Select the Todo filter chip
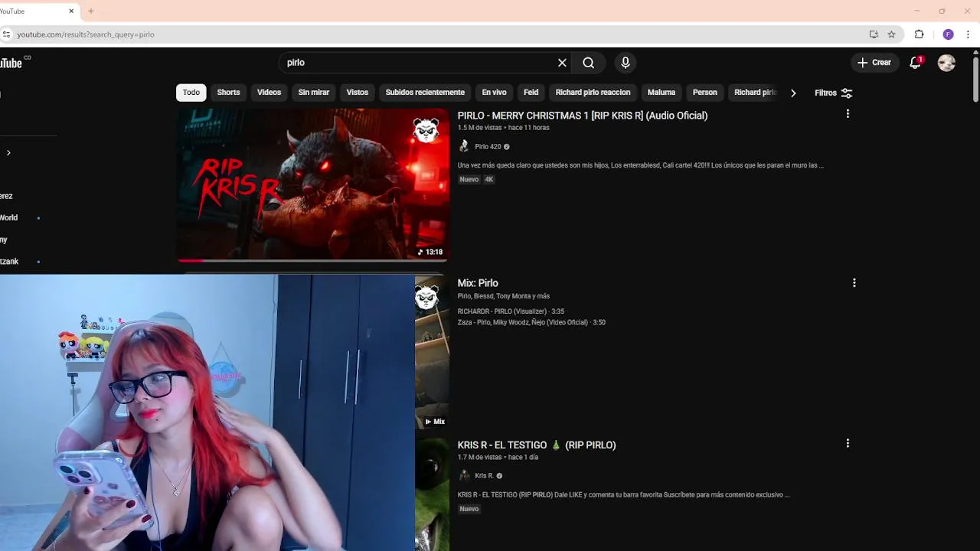 (x=191, y=93)
